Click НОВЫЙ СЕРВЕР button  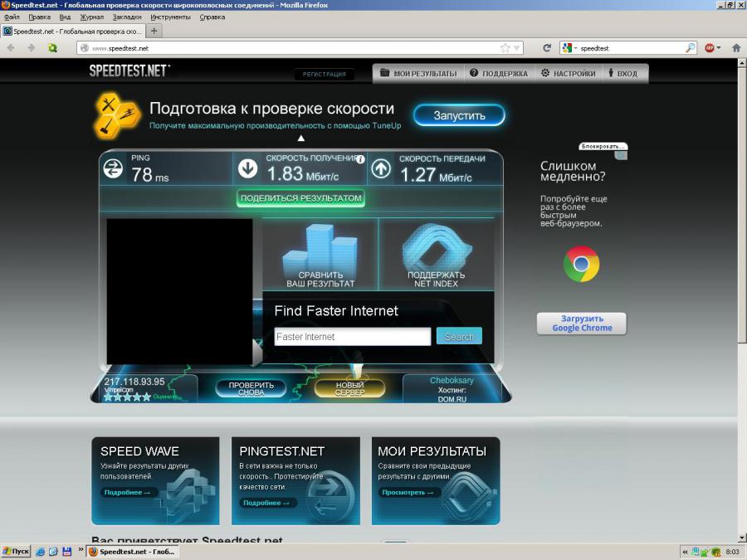tap(349, 388)
